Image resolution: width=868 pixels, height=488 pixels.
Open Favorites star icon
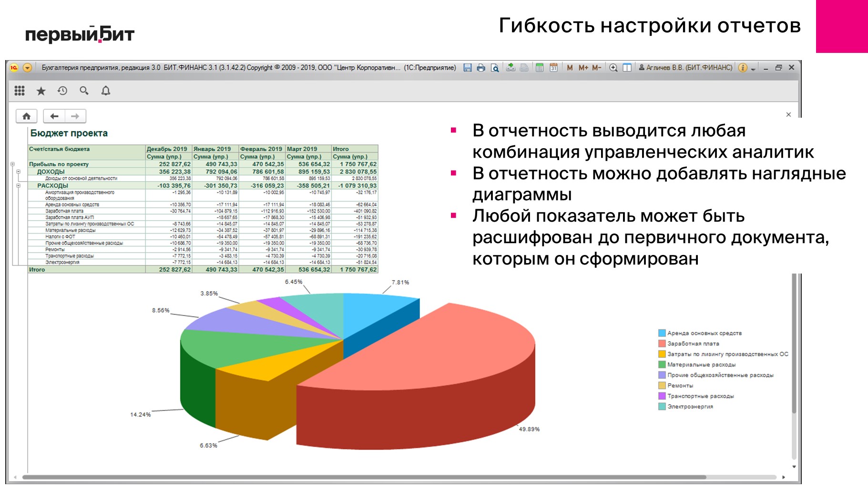(41, 91)
